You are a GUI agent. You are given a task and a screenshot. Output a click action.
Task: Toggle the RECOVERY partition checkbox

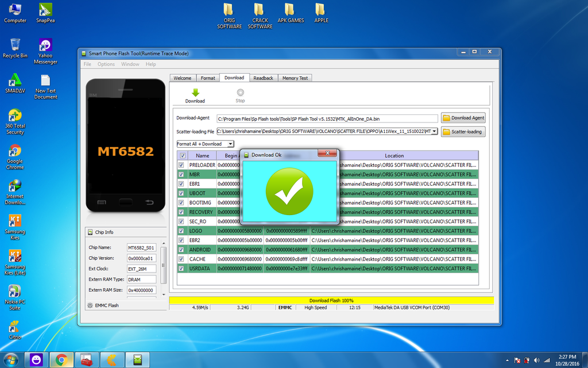183,212
